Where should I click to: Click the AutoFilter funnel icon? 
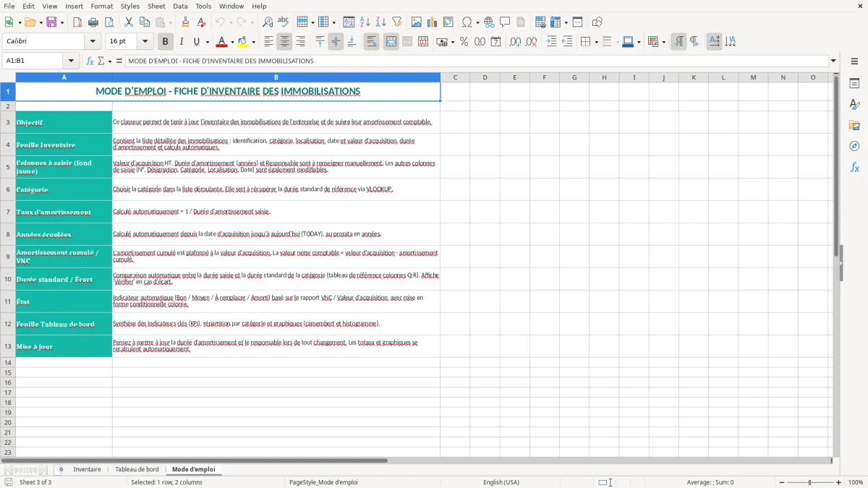tap(397, 22)
